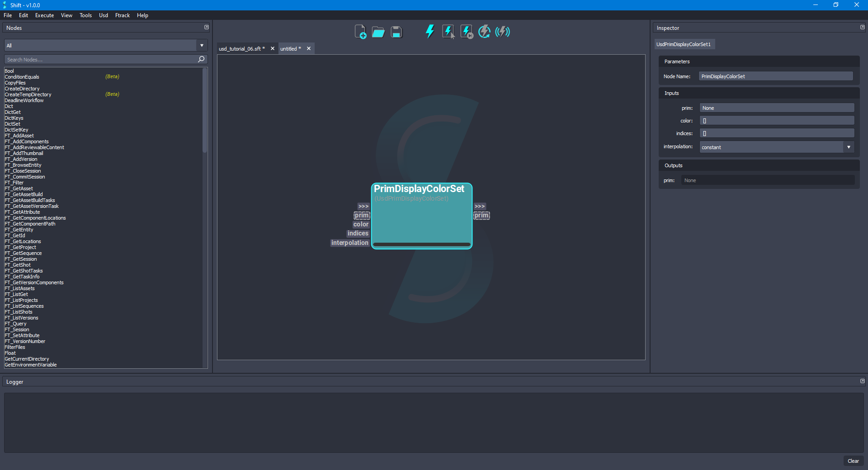Screen dimensions: 868x470
Task: Edit the color input field
Action: 776,120
